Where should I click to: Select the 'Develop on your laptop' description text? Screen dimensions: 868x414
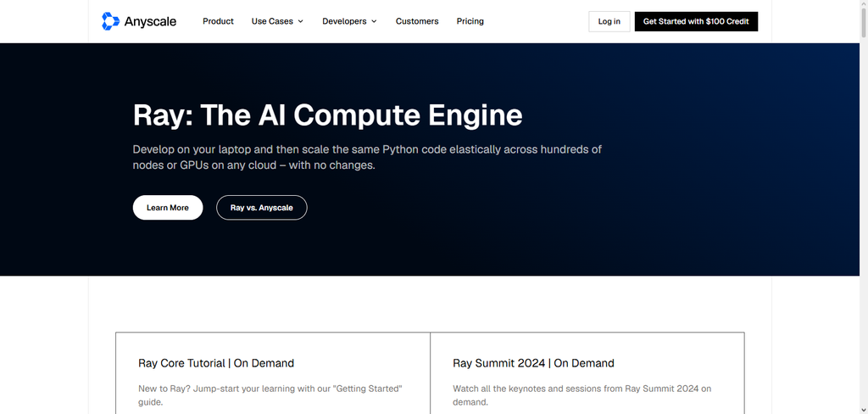pos(367,158)
